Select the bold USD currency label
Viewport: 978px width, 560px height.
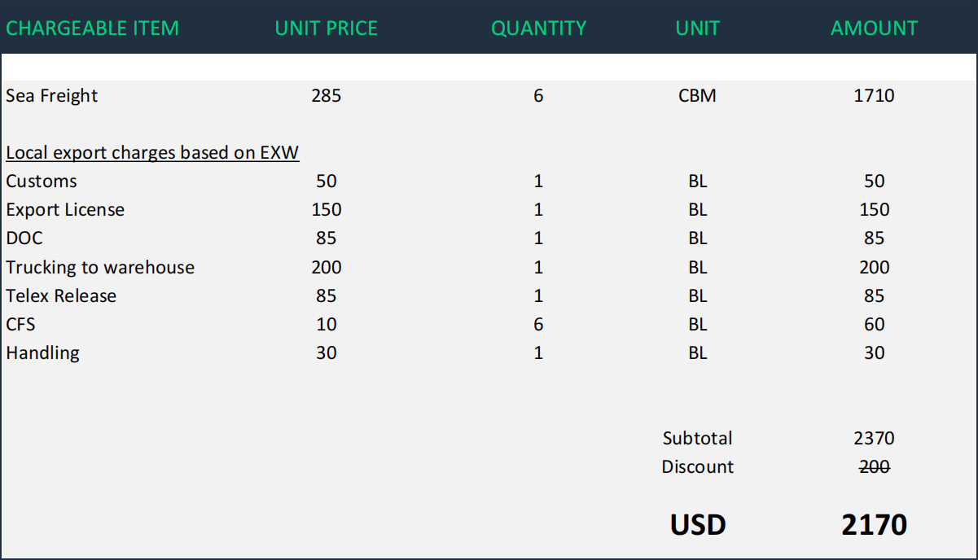(x=697, y=525)
